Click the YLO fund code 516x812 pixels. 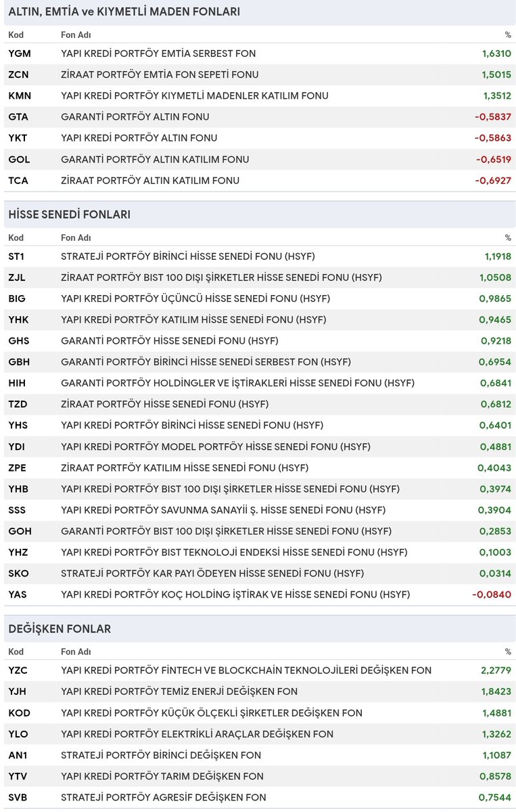pyautogui.click(x=18, y=734)
